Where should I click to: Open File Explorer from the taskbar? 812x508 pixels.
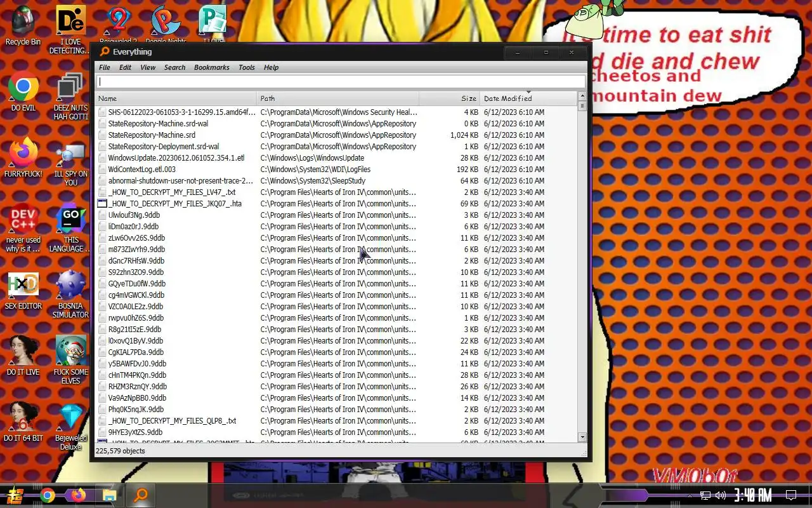(x=109, y=495)
